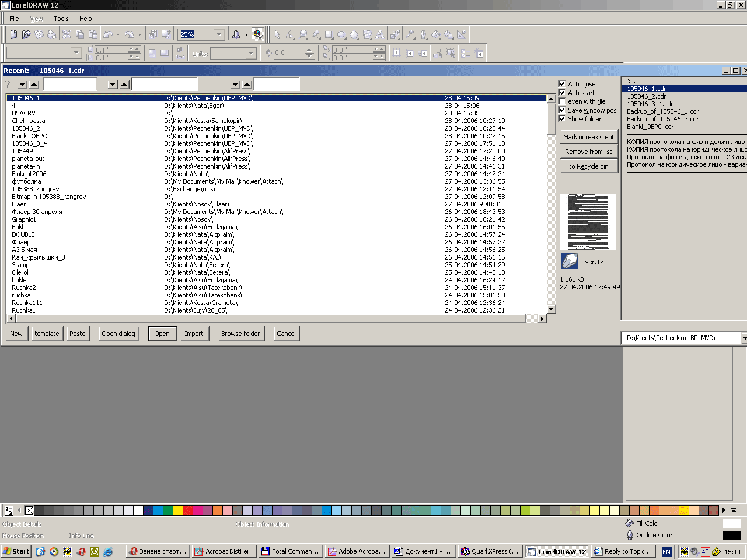Select the Outline pen tool
The width and height of the screenshot is (747, 560).
click(x=423, y=34)
